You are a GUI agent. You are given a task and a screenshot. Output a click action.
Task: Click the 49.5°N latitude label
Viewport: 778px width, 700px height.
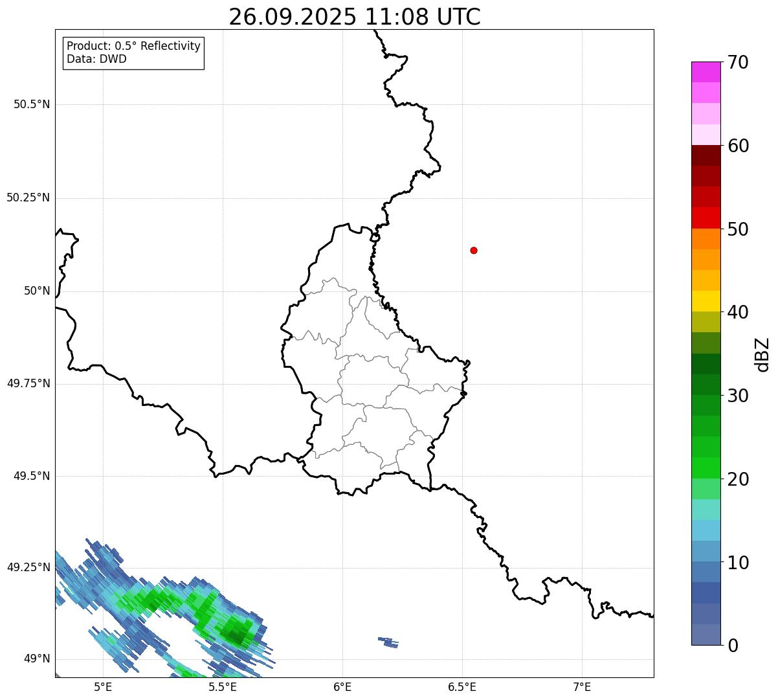point(32,476)
